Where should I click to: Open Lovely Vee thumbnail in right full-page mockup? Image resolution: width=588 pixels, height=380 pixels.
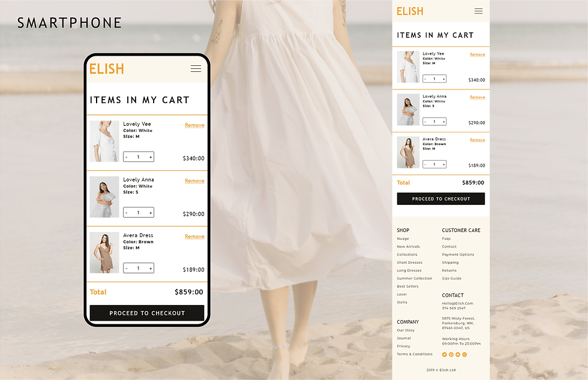point(408,67)
